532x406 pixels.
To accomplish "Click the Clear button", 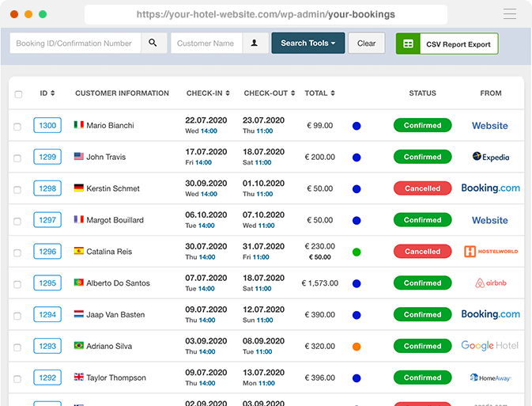I will [x=367, y=44].
